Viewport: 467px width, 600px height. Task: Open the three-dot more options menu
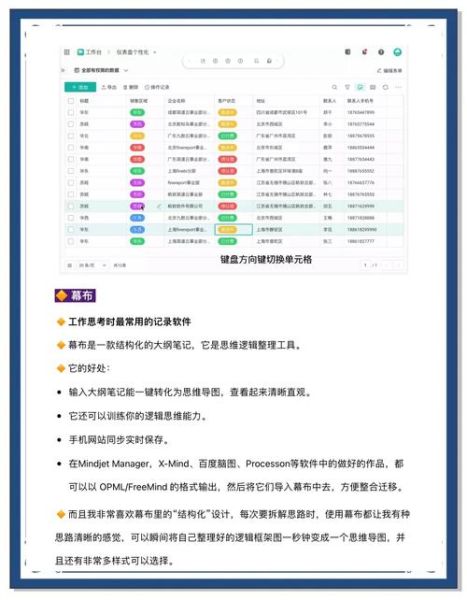click(x=398, y=87)
